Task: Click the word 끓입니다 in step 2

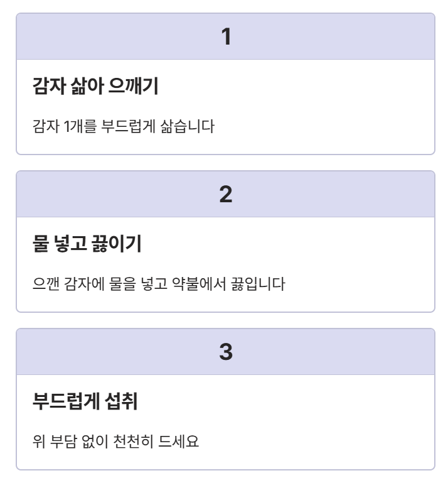Action: tap(258, 284)
